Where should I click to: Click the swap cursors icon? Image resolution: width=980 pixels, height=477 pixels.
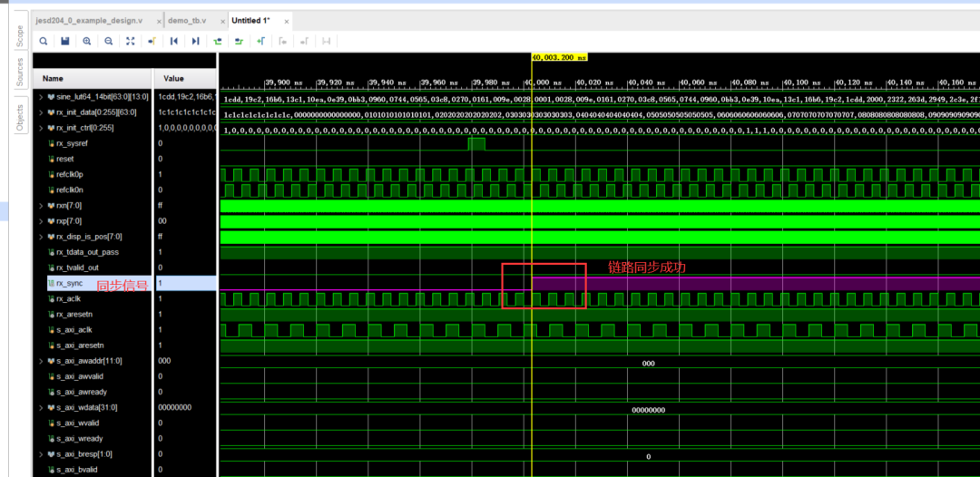326,41
